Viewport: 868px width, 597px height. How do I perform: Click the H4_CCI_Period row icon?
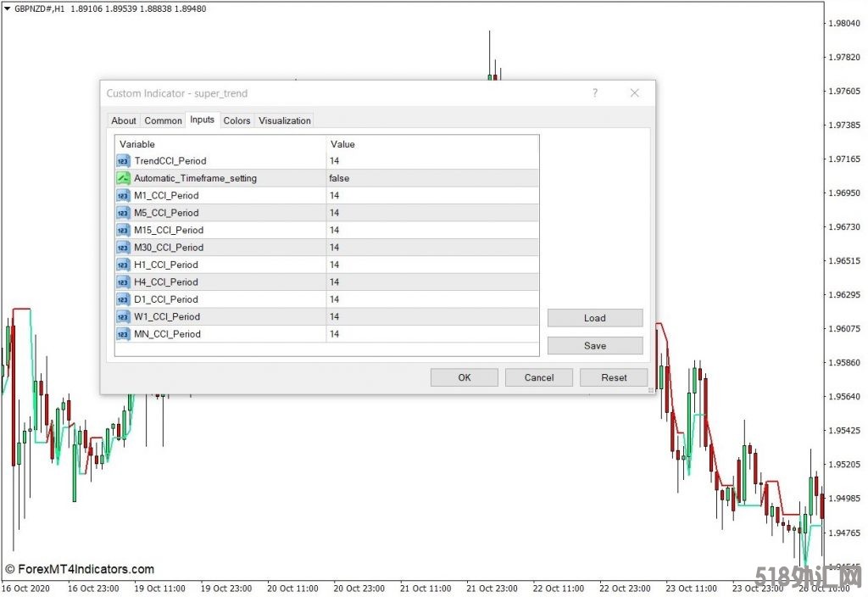[124, 282]
